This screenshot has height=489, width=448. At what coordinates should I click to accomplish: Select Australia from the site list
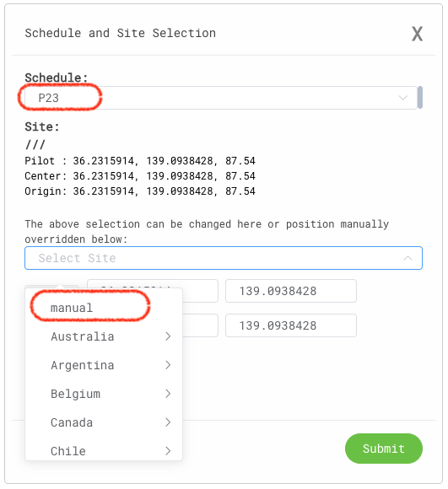pos(104,336)
